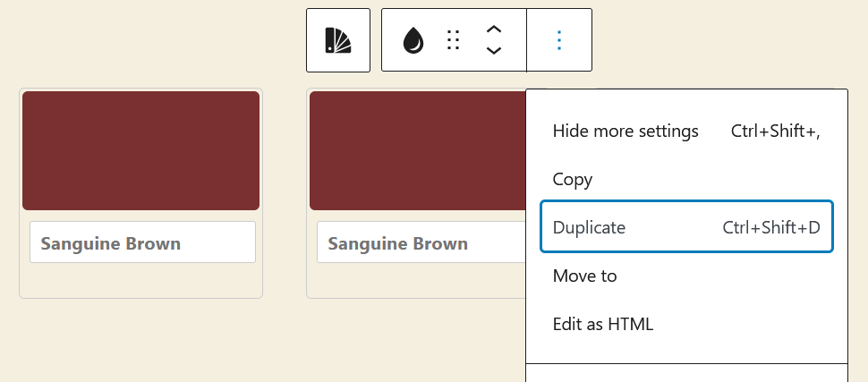
Task: Select Copy in the block options menu
Action: coord(573,180)
